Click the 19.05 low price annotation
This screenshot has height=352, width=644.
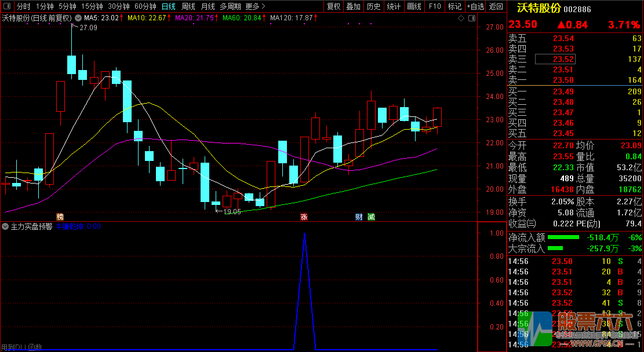(x=232, y=212)
